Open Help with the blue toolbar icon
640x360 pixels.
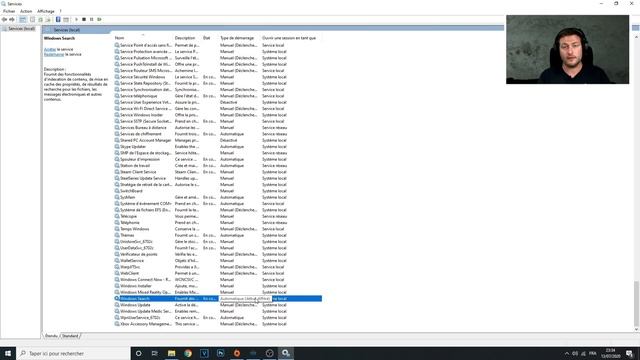(x=58, y=20)
